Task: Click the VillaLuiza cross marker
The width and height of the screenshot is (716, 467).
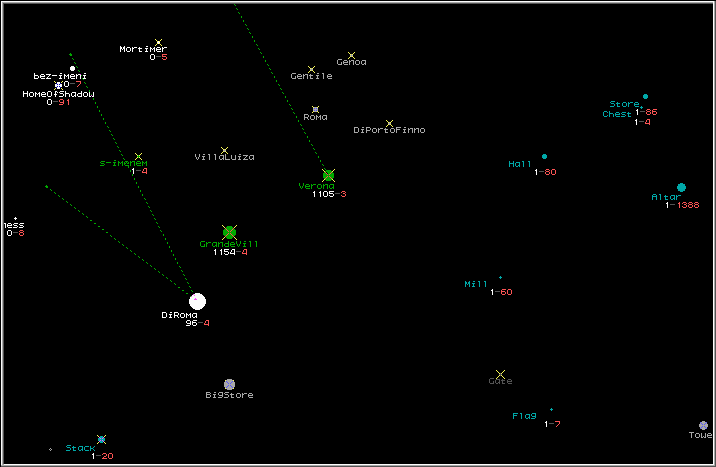Action: pyautogui.click(x=224, y=150)
